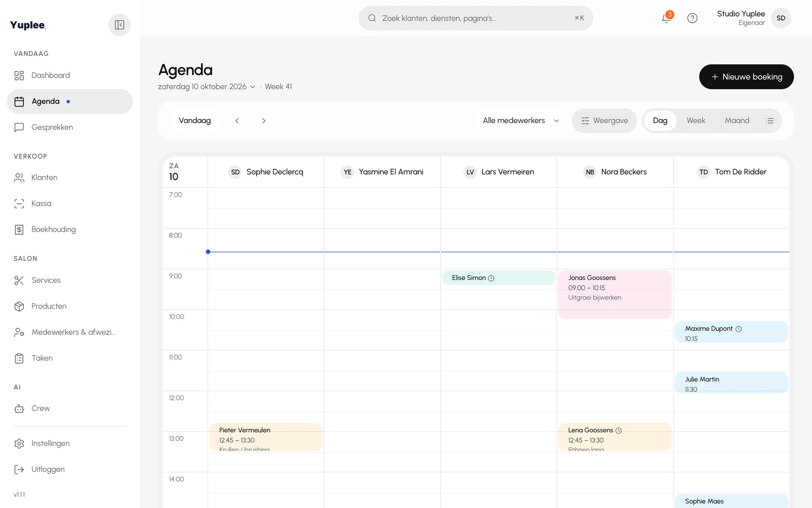Select Nora Beckers column header
Viewport: 812px width, 508px height.
pos(615,172)
